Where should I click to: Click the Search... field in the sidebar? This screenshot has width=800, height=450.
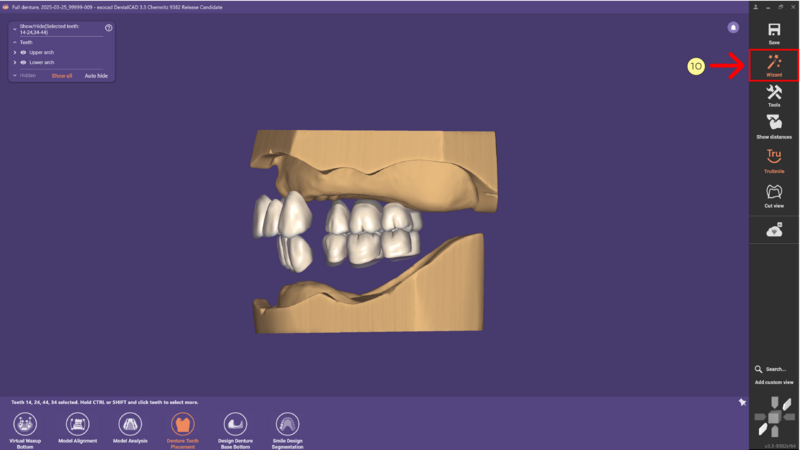(x=776, y=369)
